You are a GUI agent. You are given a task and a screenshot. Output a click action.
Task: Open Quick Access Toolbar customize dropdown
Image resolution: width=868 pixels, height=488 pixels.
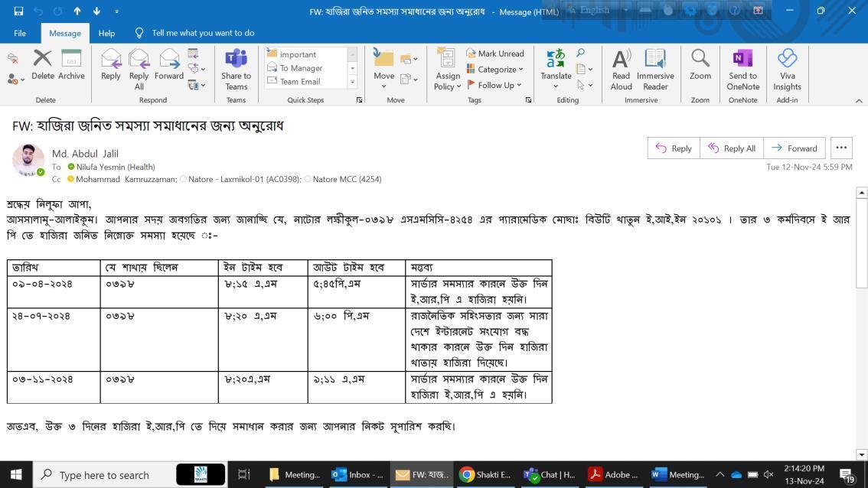(x=116, y=11)
